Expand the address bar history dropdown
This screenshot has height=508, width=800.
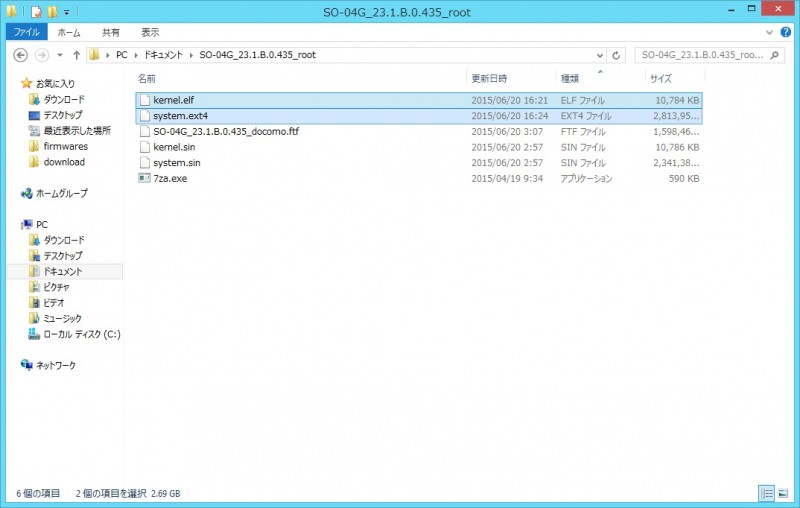(x=599, y=55)
